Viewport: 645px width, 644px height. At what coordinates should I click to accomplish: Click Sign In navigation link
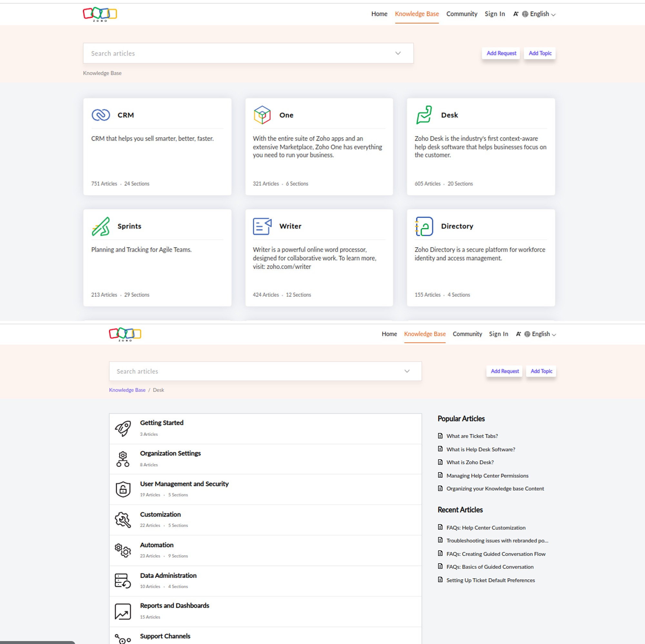(x=494, y=14)
